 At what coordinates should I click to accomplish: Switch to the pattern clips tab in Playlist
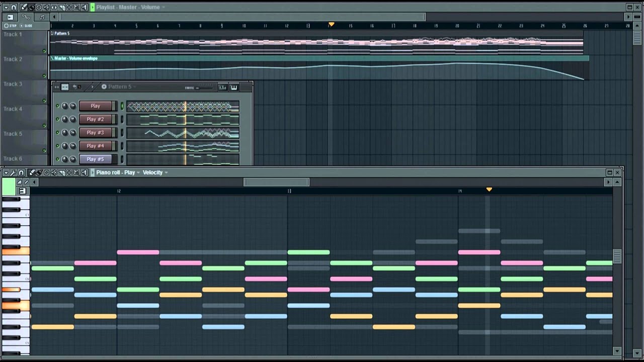10,17
